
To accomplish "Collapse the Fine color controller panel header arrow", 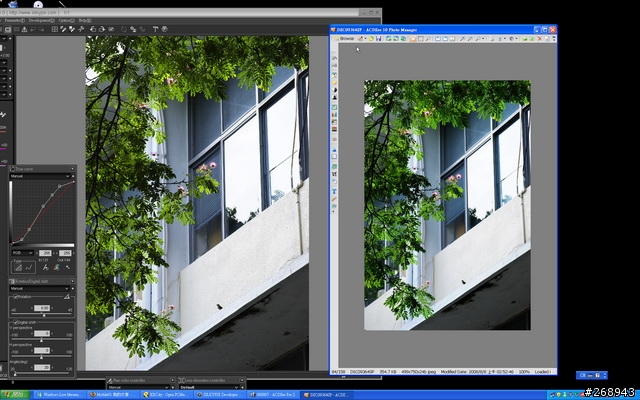I will [x=173, y=380].
